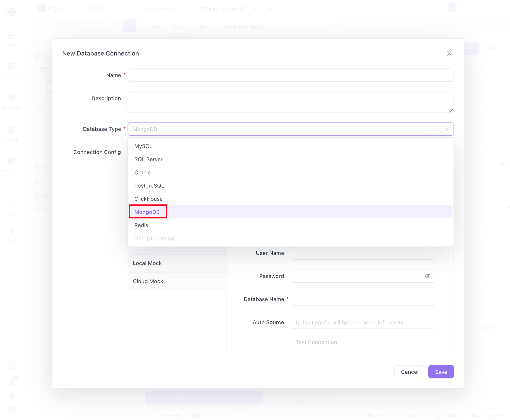
Task: Select SQL Server option
Action: tap(290, 159)
